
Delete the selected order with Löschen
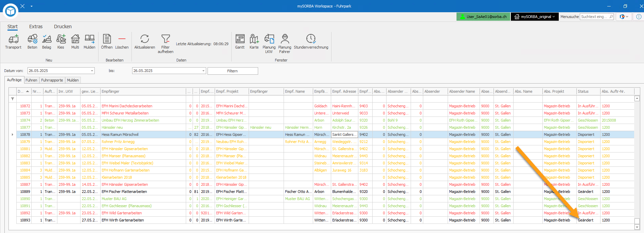[122, 42]
